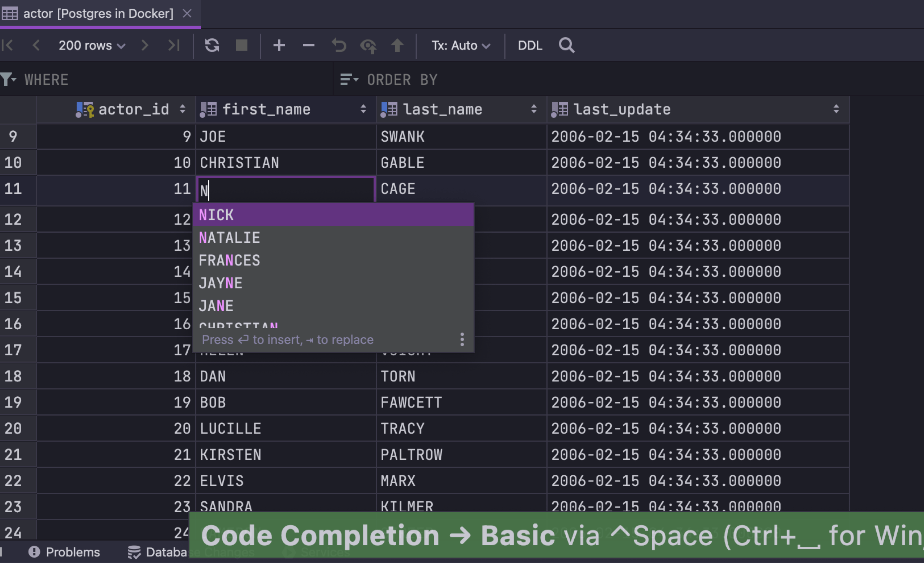924x567 pixels.
Task: Toggle sorting on the last_update column
Action: pos(836,109)
